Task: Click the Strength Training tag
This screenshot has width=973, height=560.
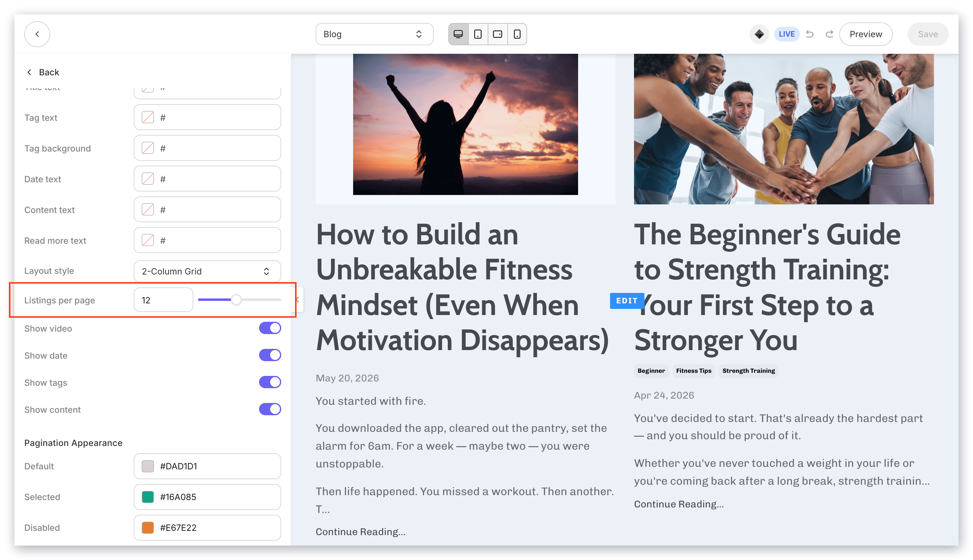Action: tap(748, 371)
